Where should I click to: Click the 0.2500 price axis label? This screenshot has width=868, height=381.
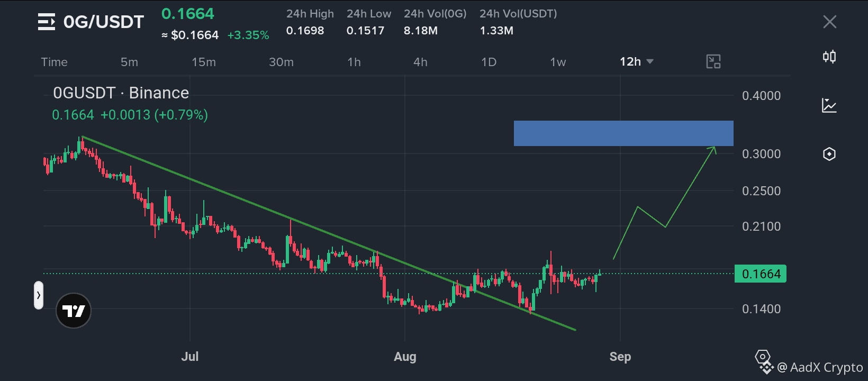click(761, 191)
